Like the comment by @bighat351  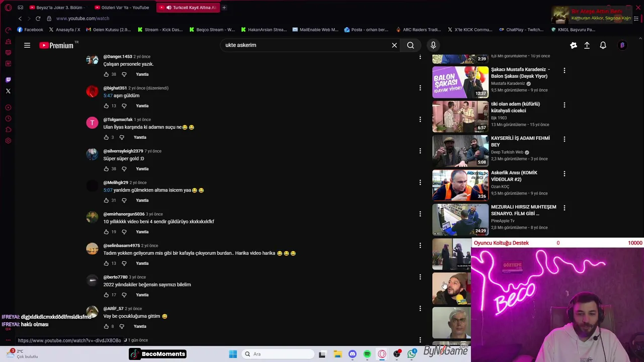(x=106, y=106)
